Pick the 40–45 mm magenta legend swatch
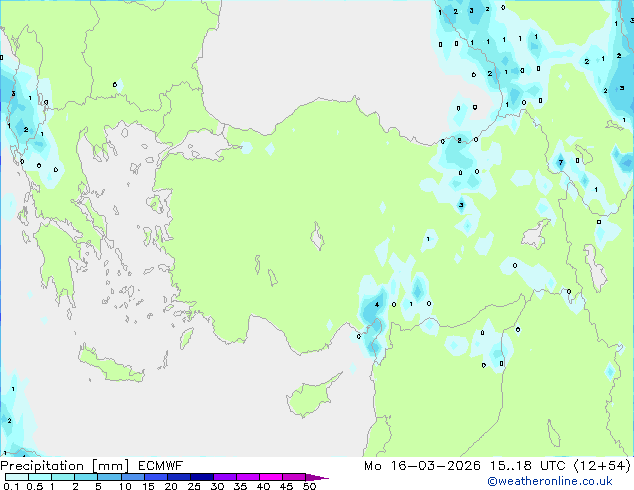The height and width of the screenshot is (490, 634). (x=271, y=477)
